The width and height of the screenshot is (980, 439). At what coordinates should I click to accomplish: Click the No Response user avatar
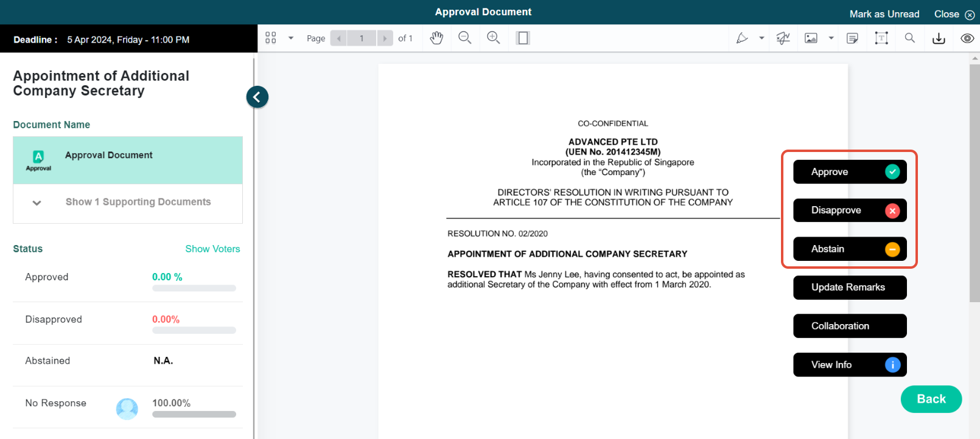click(x=127, y=409)
